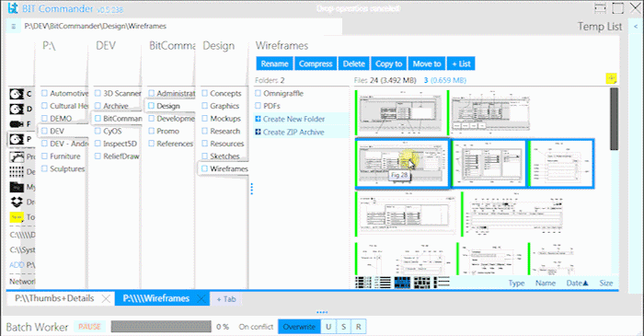
Task: Close the Wireframes tab with its X
Action: point(201,298)
